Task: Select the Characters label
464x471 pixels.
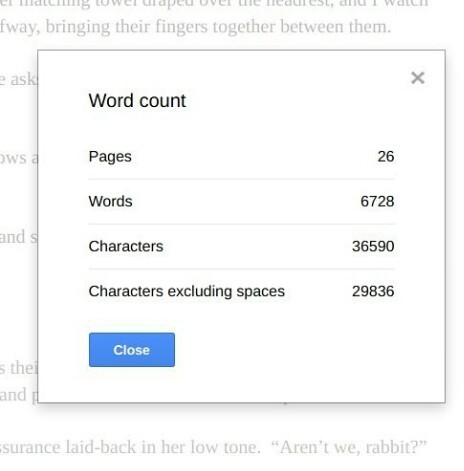Action: point(126,246)
